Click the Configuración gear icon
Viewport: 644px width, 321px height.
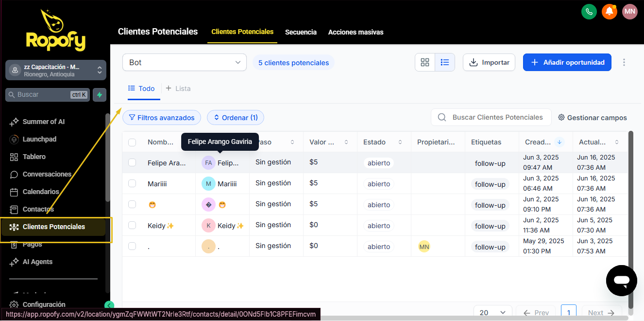click(14, 304)
